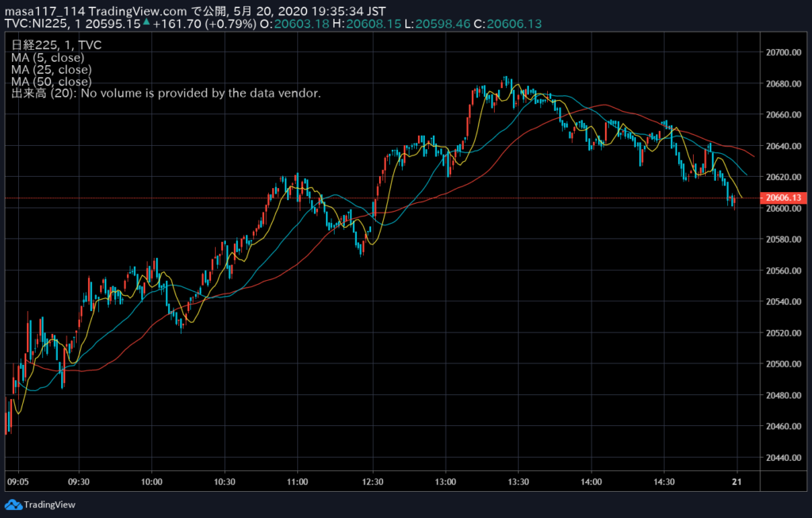The image size is (812, 518).
Task: Click the 20580.00 price axis label
Action: click(783, 240)
